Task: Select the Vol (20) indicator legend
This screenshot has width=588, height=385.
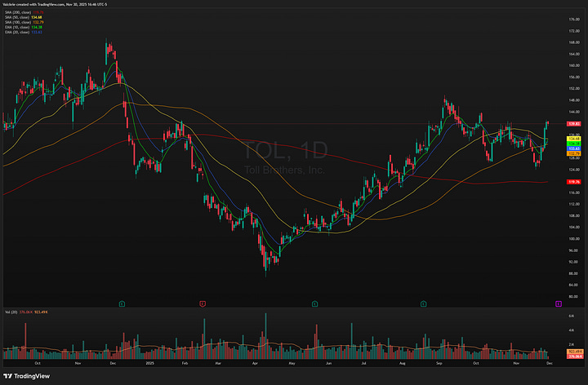Action: [26, 312]
